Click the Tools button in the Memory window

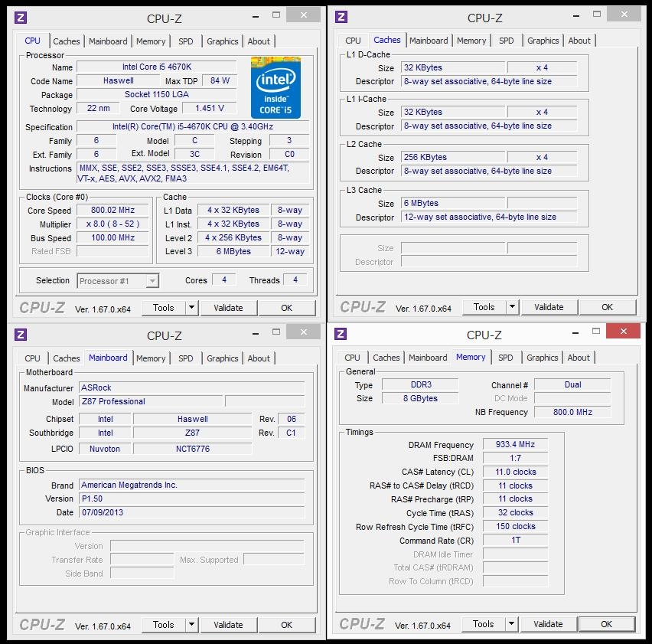point(483,624)
